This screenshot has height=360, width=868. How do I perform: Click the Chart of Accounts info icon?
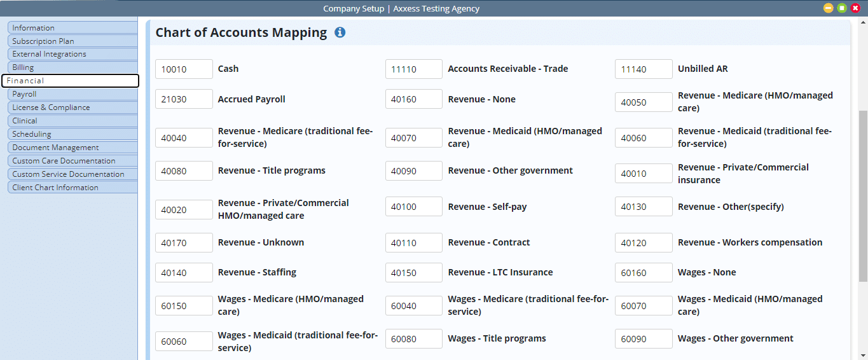[340, 32]
